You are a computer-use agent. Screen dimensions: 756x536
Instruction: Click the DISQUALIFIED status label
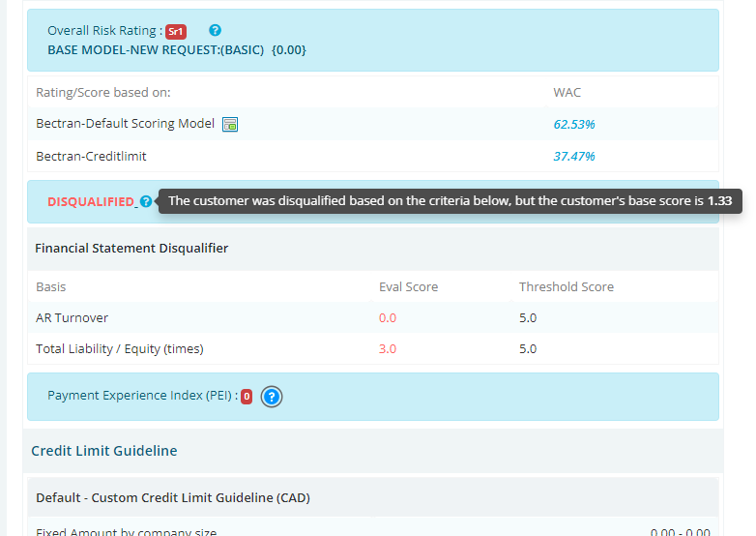[x=91, y=201]
